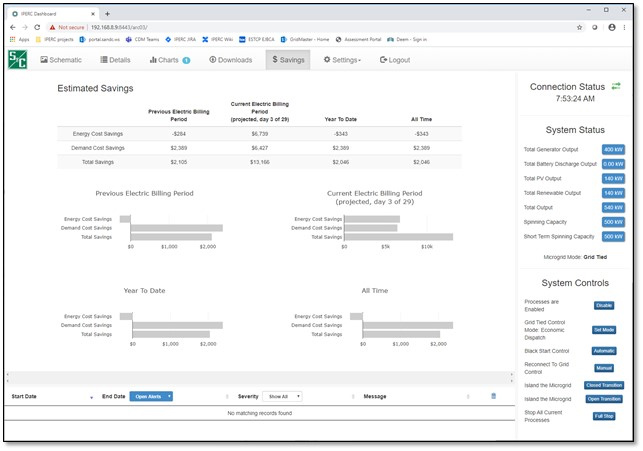This screenshot has height=451, width=643.
Task: Click the Closed Transition button
Action: pyautogui.click(x=606, y=384)
